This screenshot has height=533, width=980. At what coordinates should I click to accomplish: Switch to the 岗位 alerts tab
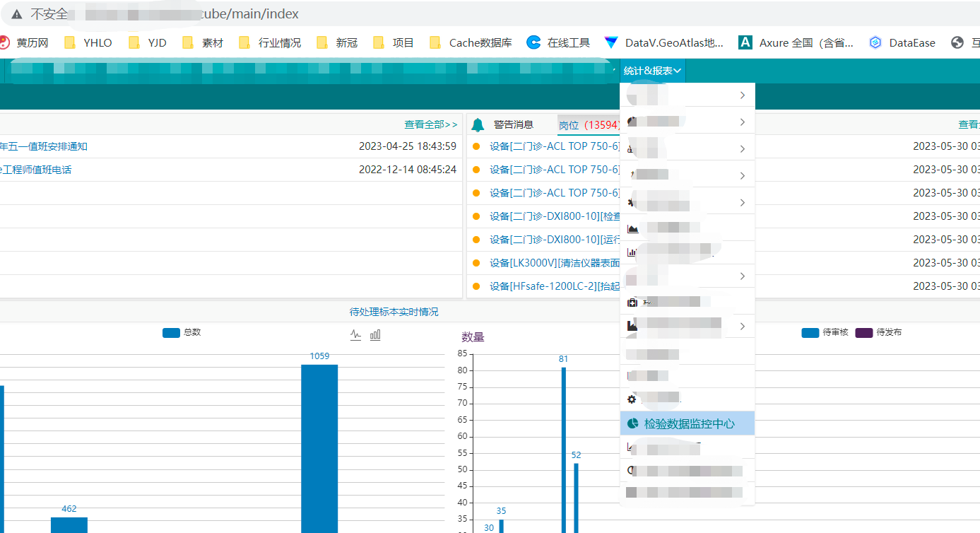(569, 125)
